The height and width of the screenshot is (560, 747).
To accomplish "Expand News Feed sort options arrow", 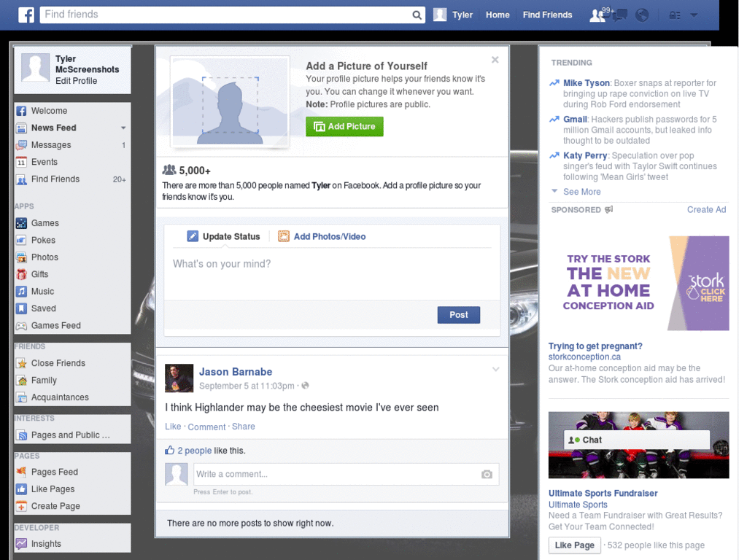I will [123, 128].
